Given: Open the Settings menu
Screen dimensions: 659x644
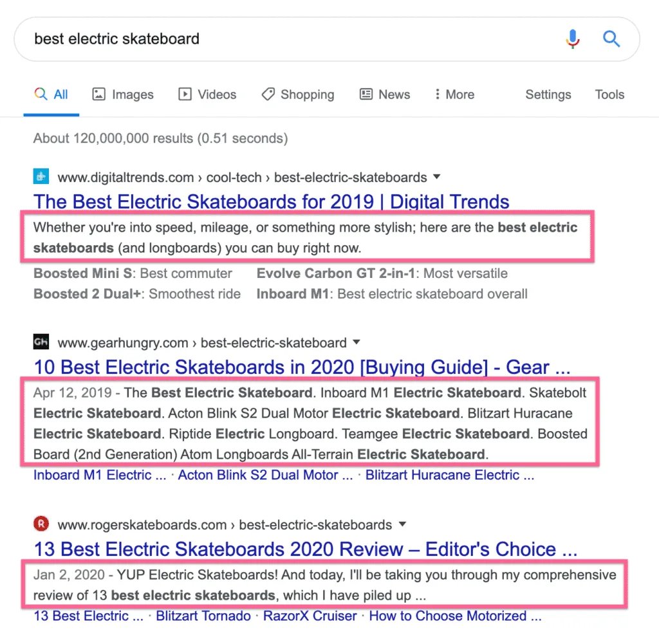Looking at the screenshot, I should [548, 95].
